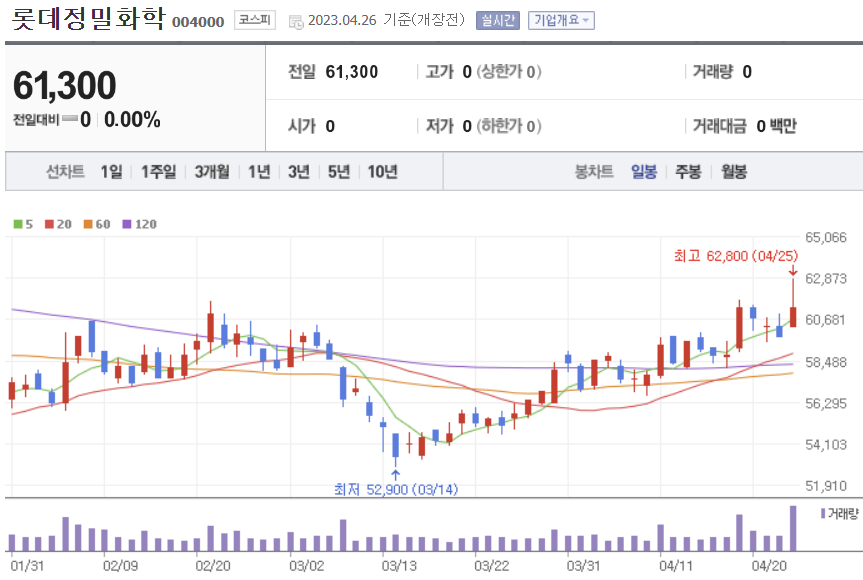Switch to the 주봉 candle chart

pos(689,172)
